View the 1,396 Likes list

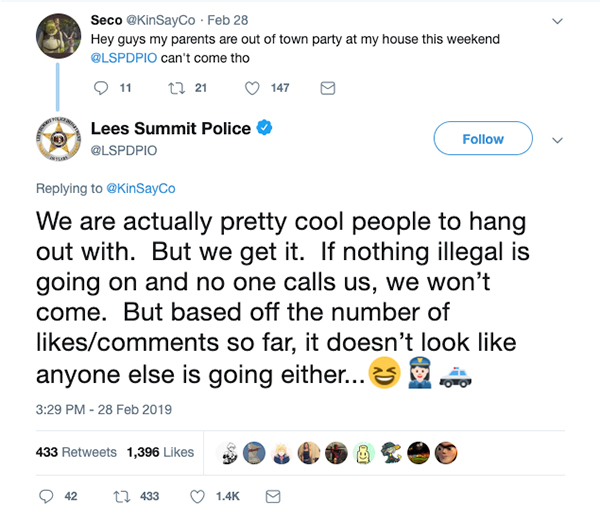tap(161, 452)
